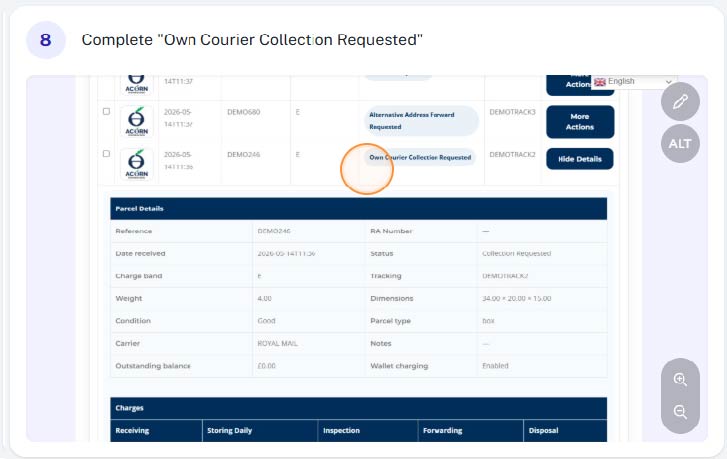Click the step 8 number badge
This screenshot has width=727, height=459.
(x=45, y=40)
